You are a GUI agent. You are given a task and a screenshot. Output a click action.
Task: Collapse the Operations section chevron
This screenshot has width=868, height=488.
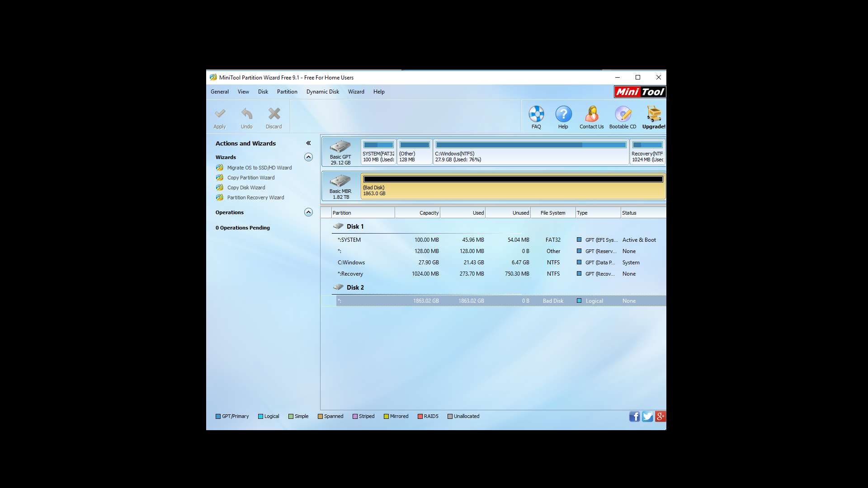tap(308, 212)
